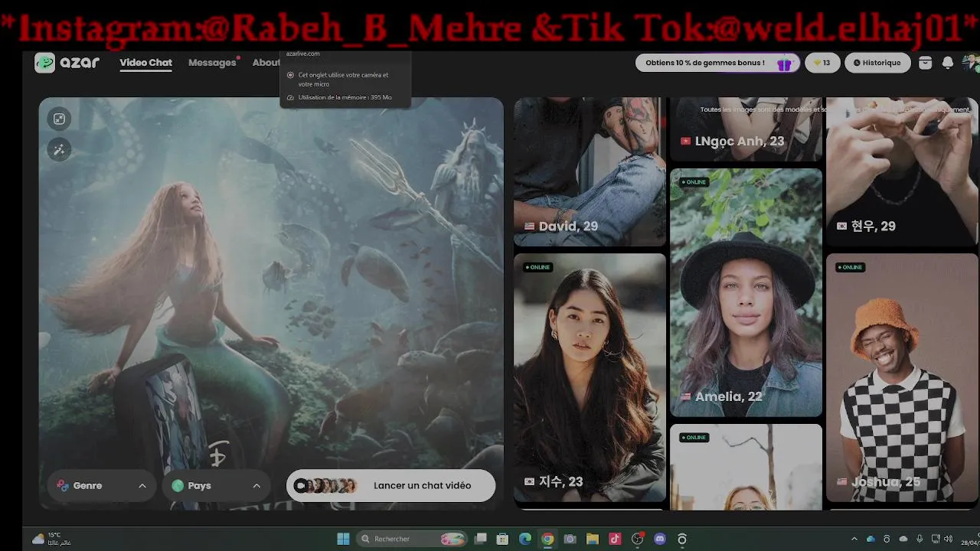Expand the Pays country filter dropdown
Image resolution: width=980 pixels, height=551 pixels.
point(216,486)
